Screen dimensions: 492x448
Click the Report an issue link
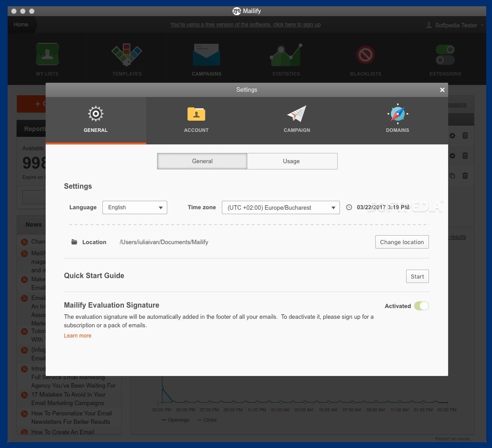click(x=454, y=439)
